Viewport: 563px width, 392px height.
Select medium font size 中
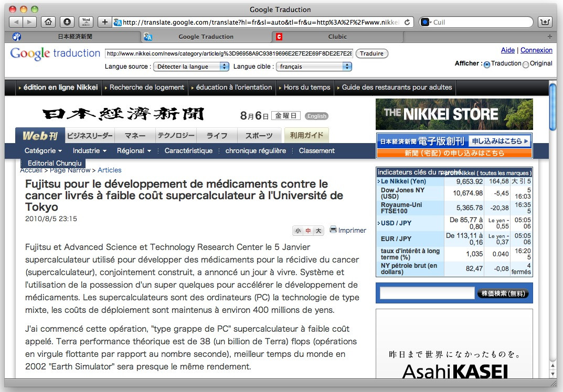pyautogui.click(x=308, y=231)
